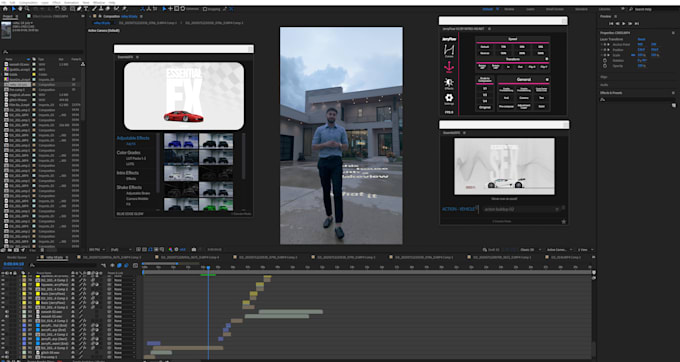This screenshot has height=362, width=680.
Task: Go to last frame in Preview panel
Action: [637, 23]
